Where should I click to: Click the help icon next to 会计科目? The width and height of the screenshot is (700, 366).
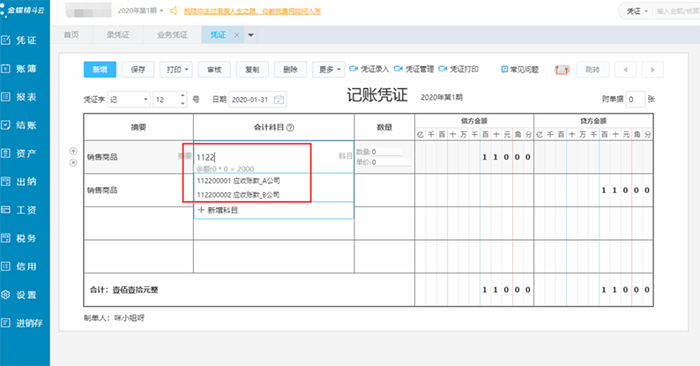(290, 128)
